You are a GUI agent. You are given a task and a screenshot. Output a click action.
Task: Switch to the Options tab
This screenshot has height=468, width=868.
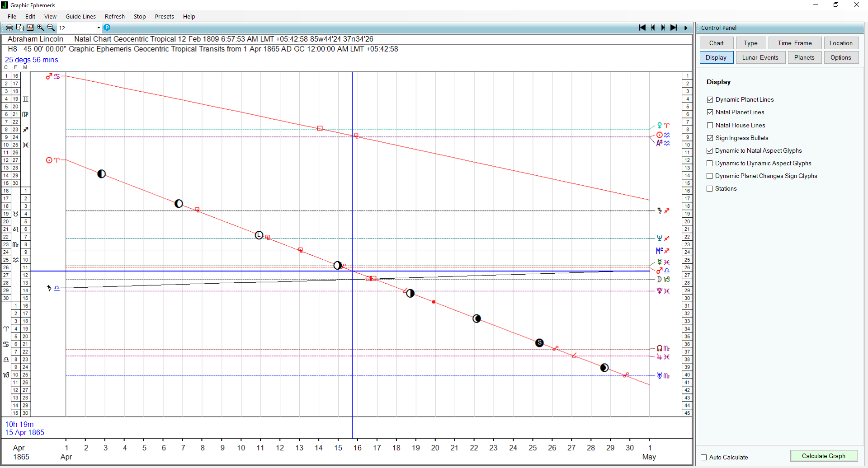[840, 57]
